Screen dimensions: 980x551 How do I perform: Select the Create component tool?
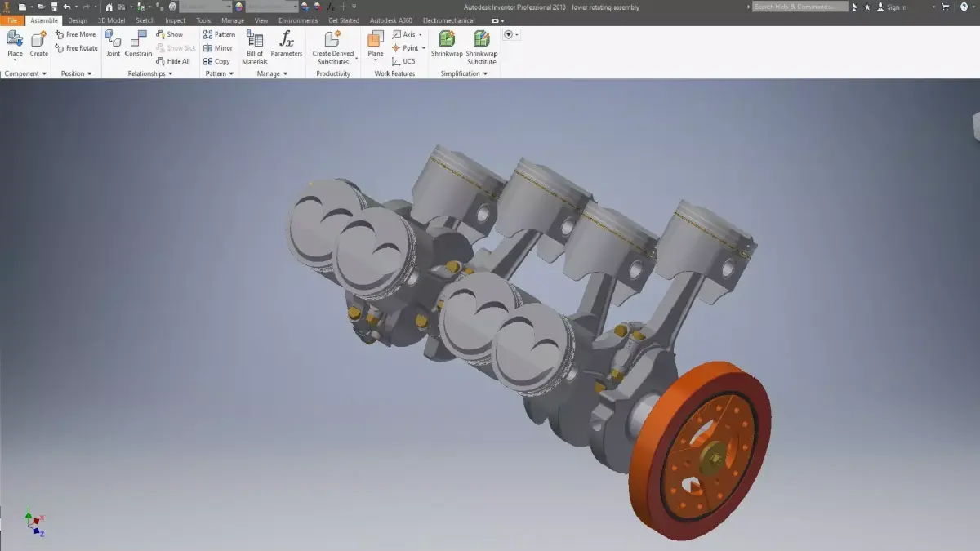pyautogui.click(x=39, y=43)
